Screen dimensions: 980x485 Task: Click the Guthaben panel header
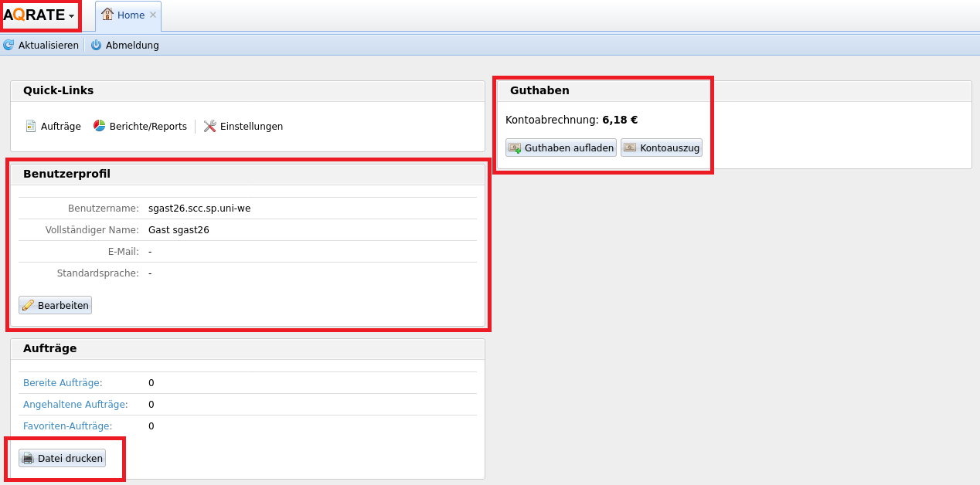tap(539, 90)
